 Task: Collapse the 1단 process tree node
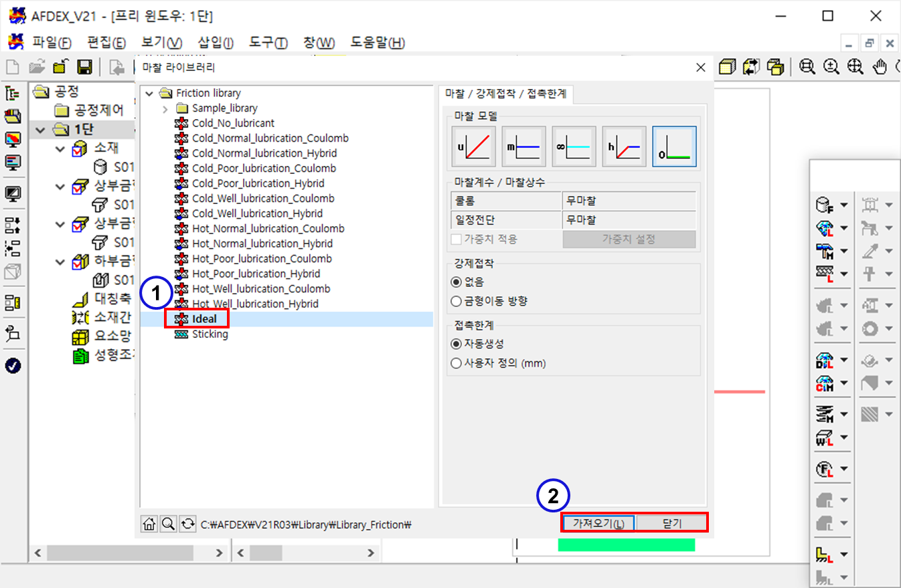42,129
